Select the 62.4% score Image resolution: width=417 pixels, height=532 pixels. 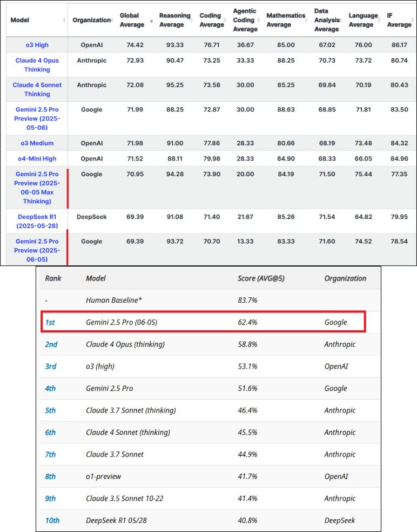point(247,322)
